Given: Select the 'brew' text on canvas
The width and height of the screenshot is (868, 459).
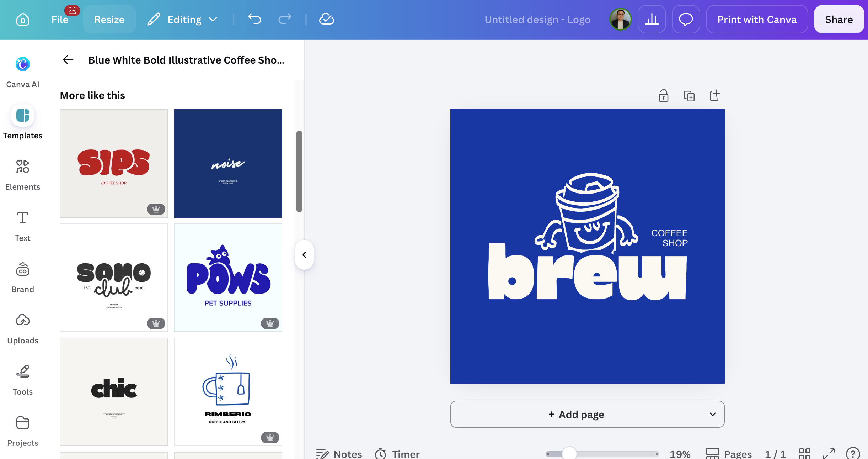Looking at the screenshot, I should coord(587,271).
